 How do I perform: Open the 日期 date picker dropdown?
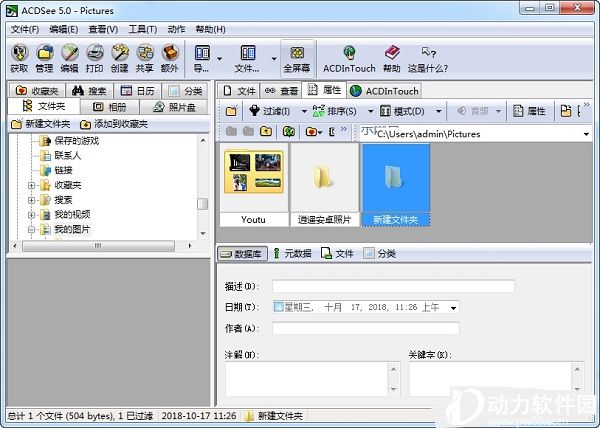coord(453,308)
